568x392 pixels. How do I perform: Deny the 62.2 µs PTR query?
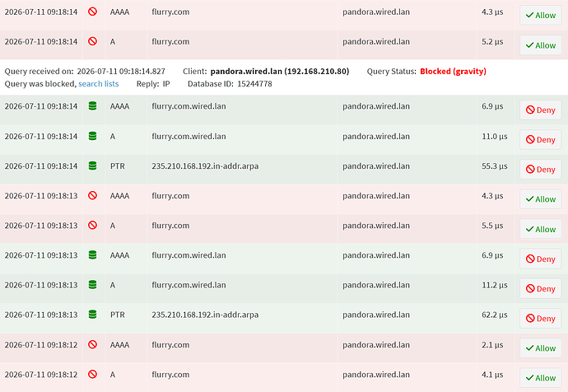point(541,318)
